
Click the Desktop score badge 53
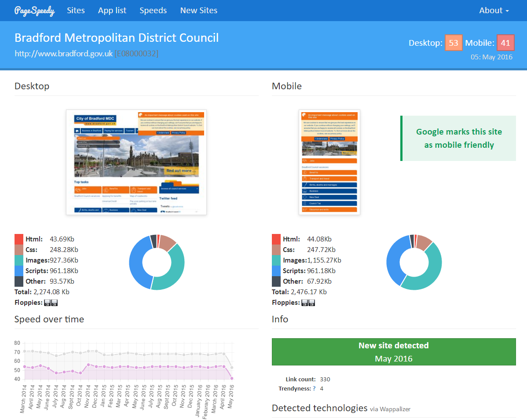tap(454, 43)
